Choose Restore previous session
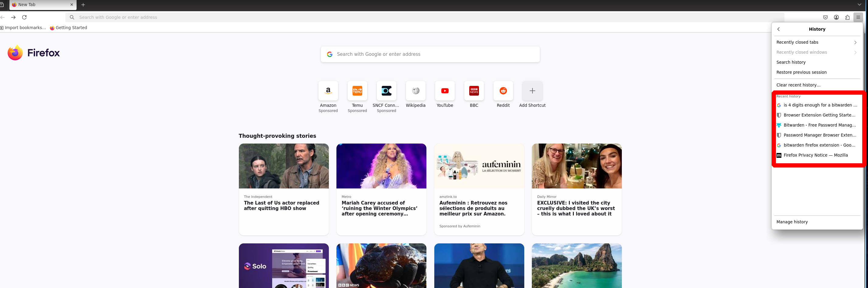 point(801,72)
